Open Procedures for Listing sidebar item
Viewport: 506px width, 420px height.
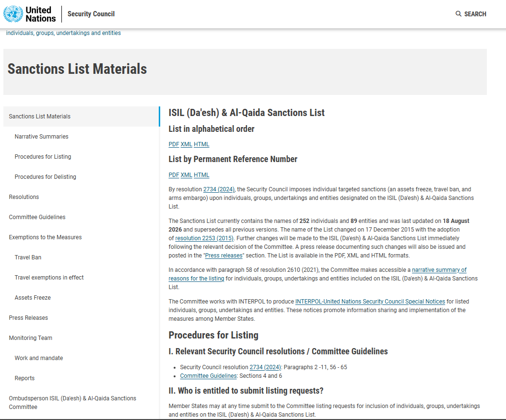pos(43,156)
